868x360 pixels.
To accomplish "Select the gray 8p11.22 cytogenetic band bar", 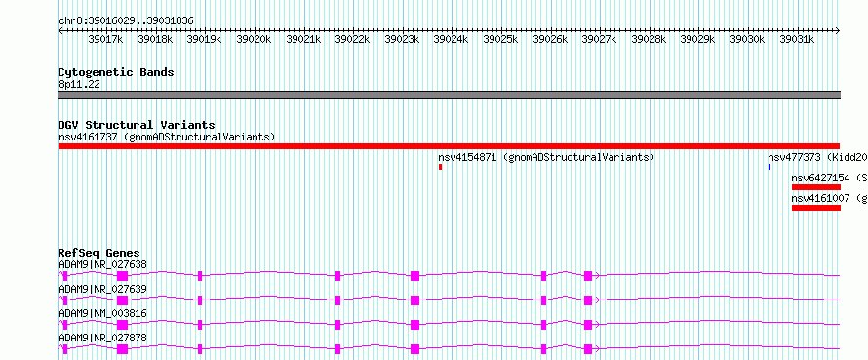I will click(x=449, y=95).
